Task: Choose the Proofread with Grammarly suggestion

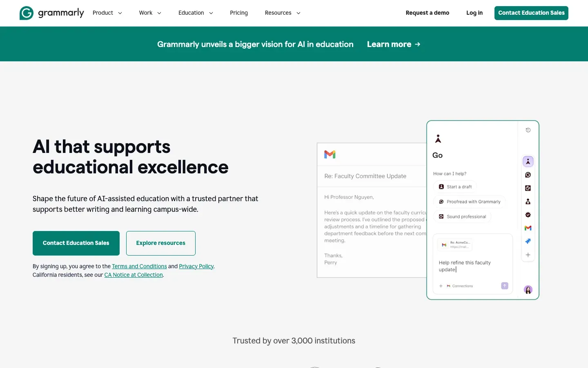Action: [470, 202]
